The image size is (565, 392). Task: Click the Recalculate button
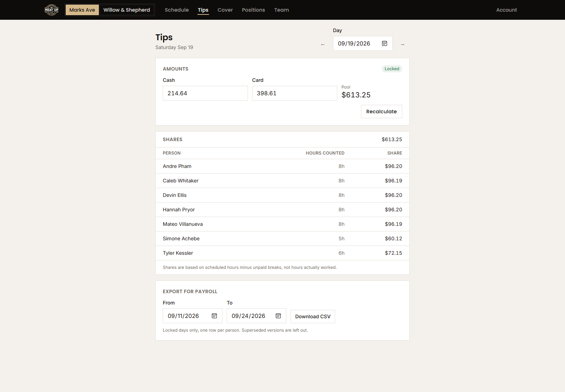[x=381, y=111]
